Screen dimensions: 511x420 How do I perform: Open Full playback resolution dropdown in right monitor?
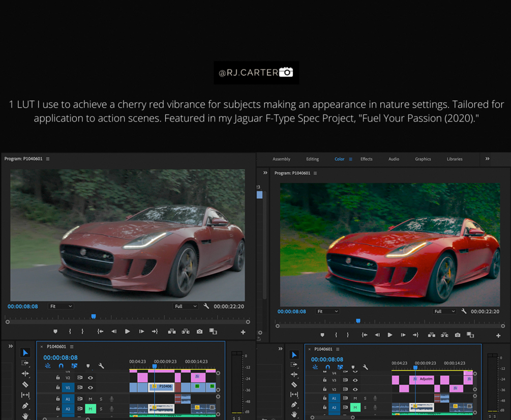coord(444,311)
